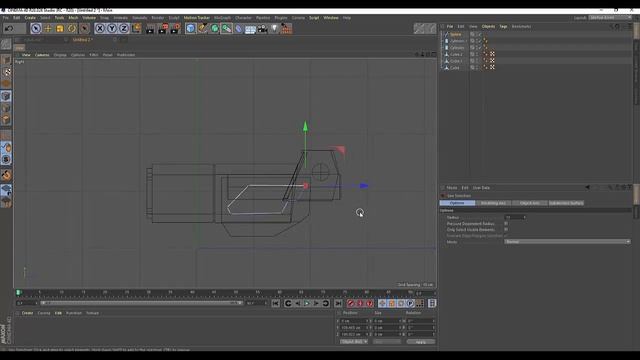
Task: Toggle Only Select Visible Elements checkbox
Action: 506,229
